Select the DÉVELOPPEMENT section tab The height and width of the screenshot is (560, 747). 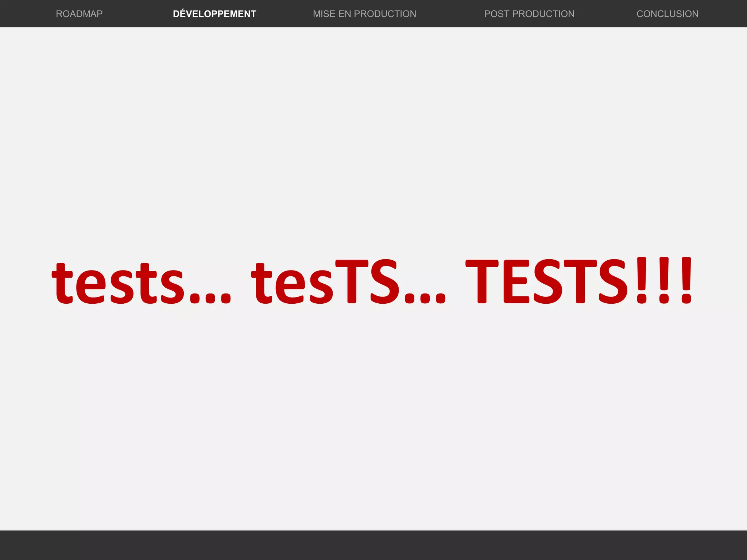214,14
